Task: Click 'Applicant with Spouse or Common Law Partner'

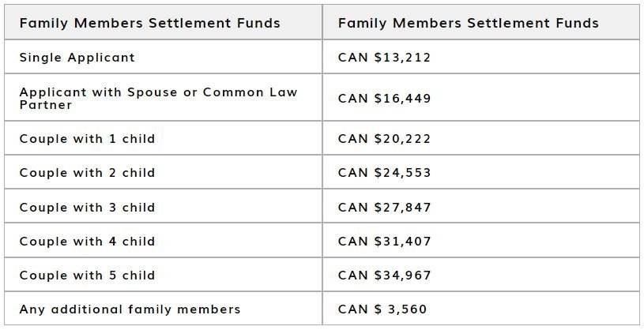Action: pos(158,98)
